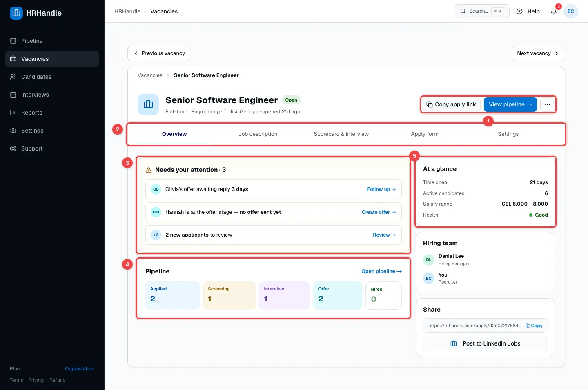Open the Refund footer link
588x390 pixels.
[58, 380]
